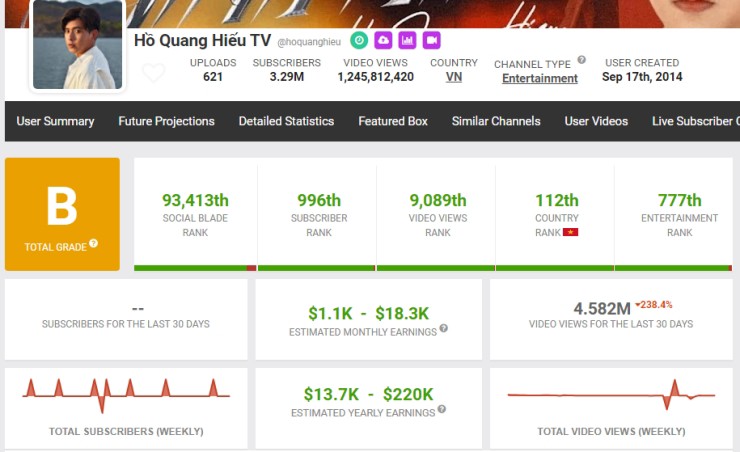The height and width of the screenshot is (452, 740).
Task: Click the channel profile picture thumbnail
Action: (78, 44)
